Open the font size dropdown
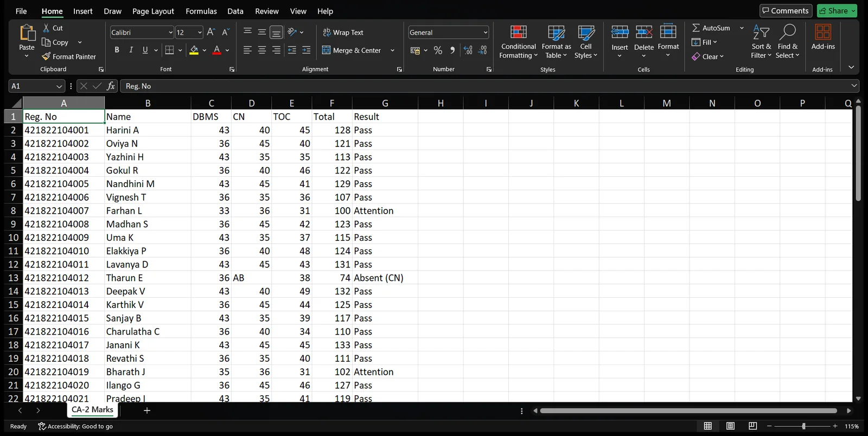This screenshot has width=868, height=436. [x=200, y=33]
